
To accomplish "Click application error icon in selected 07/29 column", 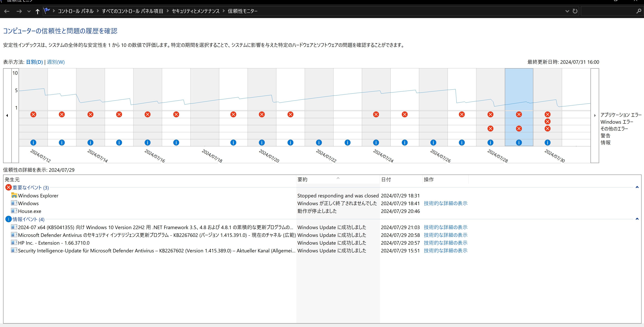I will (519, 114).
